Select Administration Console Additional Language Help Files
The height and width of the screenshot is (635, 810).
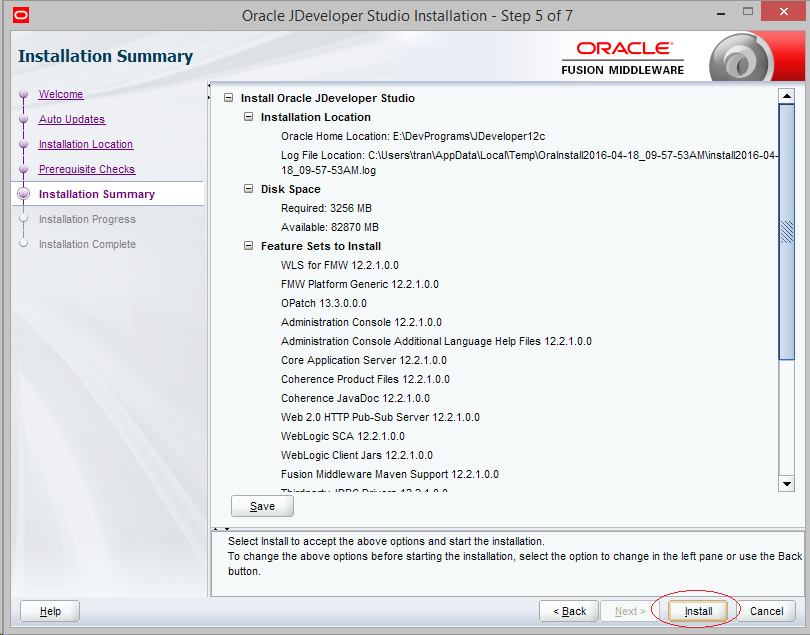point(436,342)
